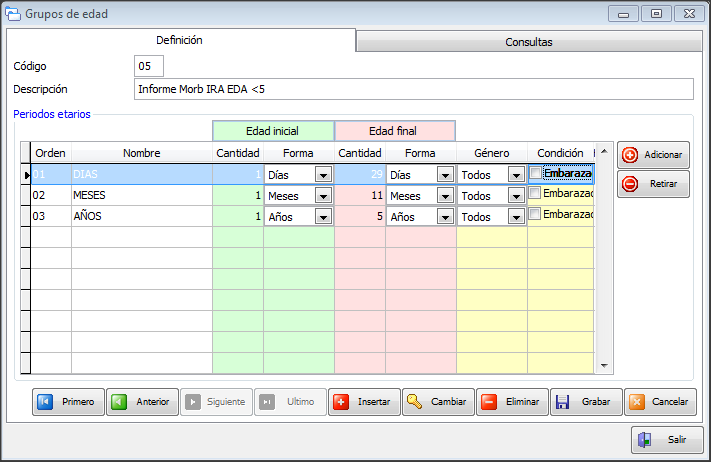The width and height of the screenshot is (711, 462).
Task: Select the AÑOS name cell
Action: (141, 216)
